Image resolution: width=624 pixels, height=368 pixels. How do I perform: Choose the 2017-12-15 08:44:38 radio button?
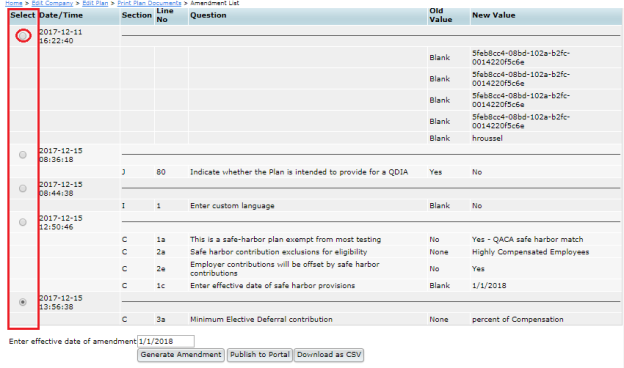(23, 189)
